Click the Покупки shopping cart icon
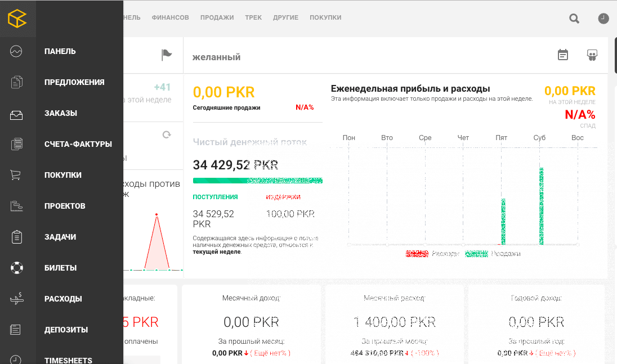This screenshot has width=617, height=364. click(x=16, y=175)
